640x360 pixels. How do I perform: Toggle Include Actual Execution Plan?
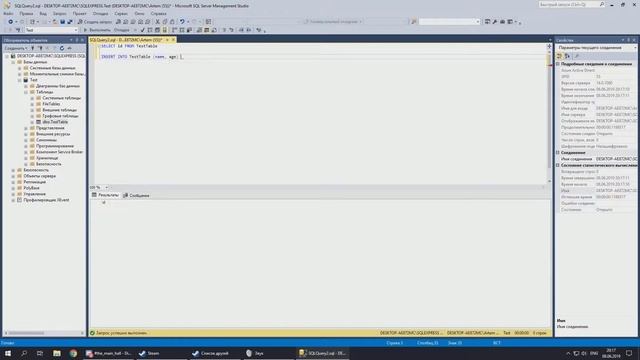[x=175, y=30]
